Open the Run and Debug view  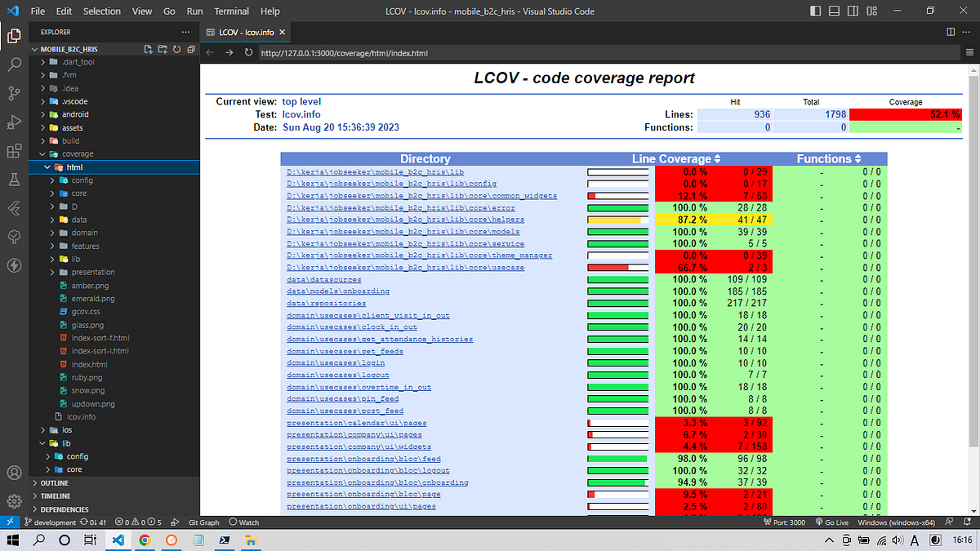13,122
